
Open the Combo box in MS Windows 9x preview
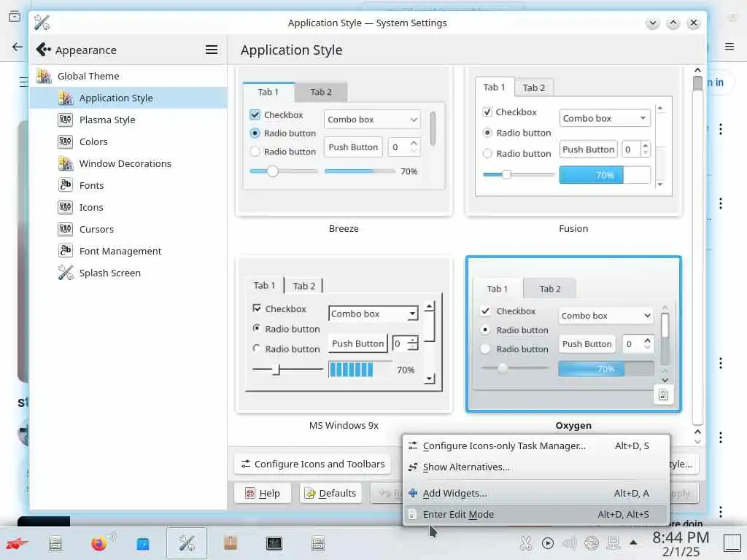[373, 314]
